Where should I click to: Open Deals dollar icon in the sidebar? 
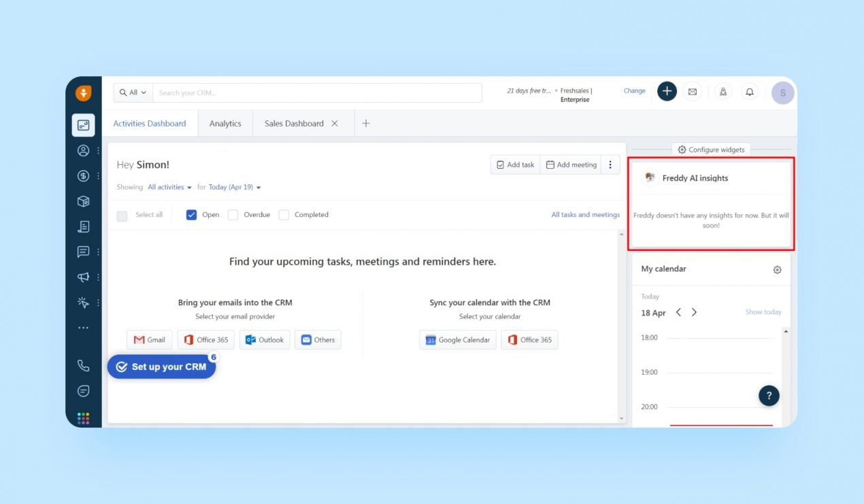[83, 176]
